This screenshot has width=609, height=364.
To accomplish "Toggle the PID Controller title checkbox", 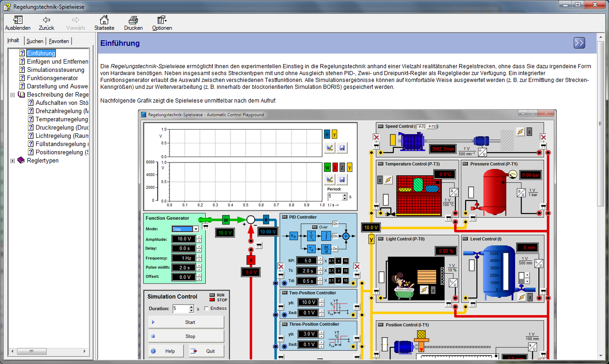I will pos(285,217).
